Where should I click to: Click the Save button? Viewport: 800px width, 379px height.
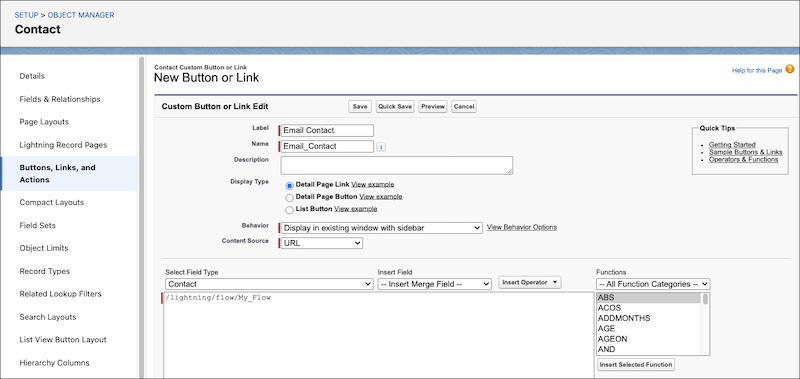coord(360,107)
